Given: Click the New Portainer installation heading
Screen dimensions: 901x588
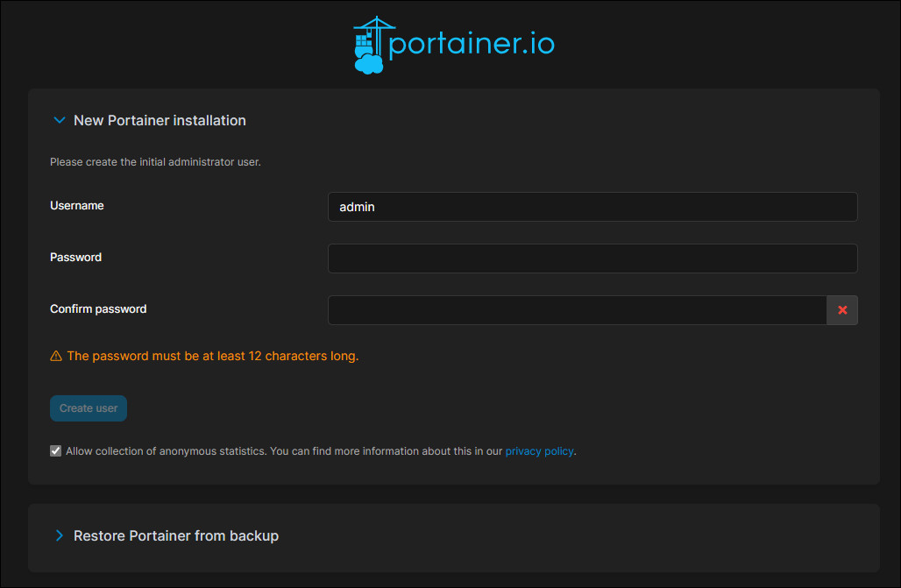Looking at the screenshot, I should point(160,120).
